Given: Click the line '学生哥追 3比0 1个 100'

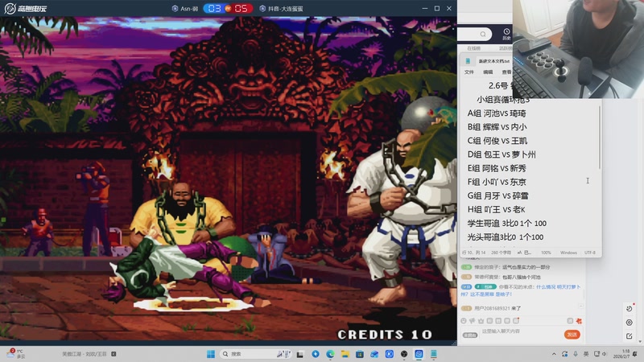Looking at the screenshot, I should coord(507,224).
